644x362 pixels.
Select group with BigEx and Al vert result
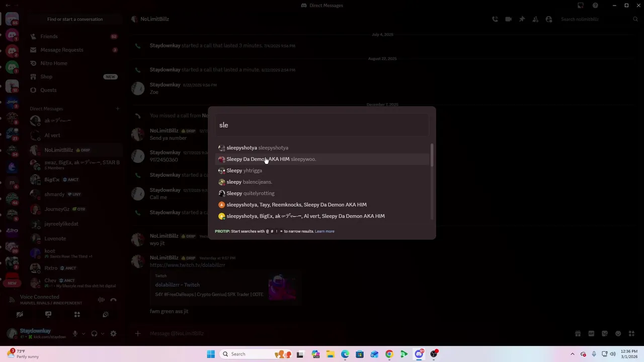pos(322,216)
